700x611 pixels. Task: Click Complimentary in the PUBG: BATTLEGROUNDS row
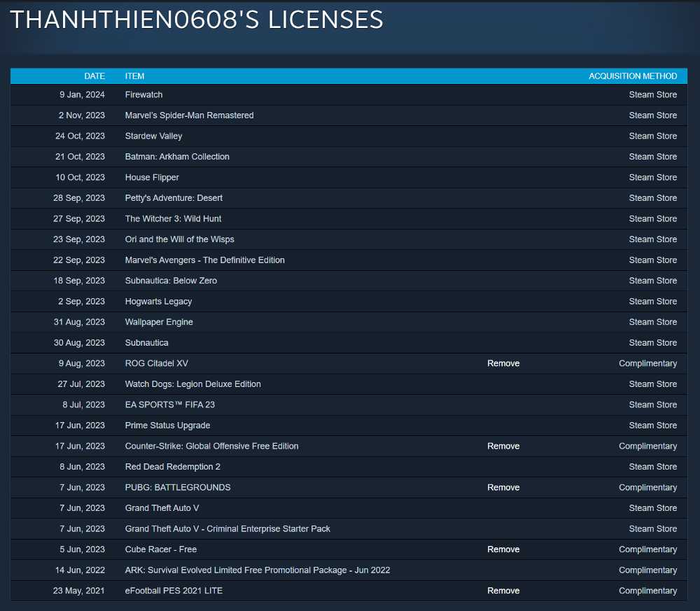(647, 487)
